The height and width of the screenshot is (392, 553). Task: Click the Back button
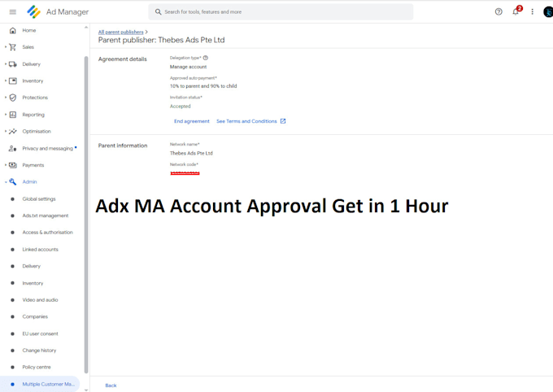pos(111,385)
